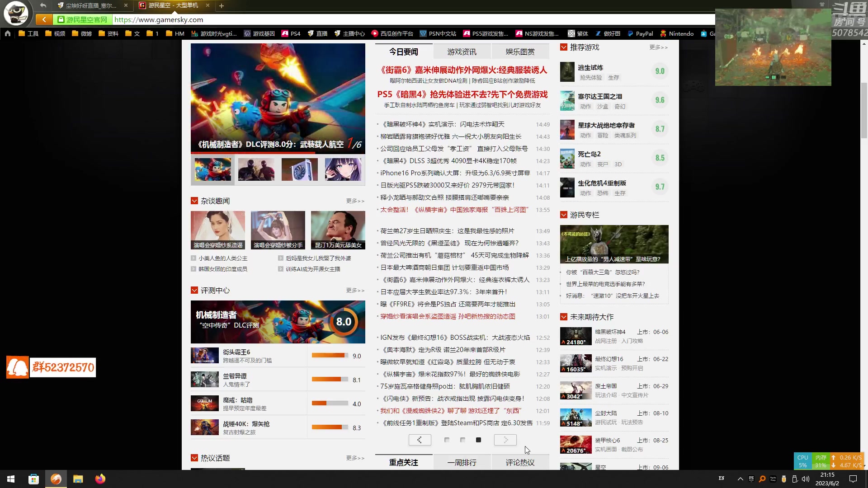The width and height of the screenshot is (868, 488).
Task: Open 暗黑破坏神4 upcoming game thumbnail
Action: (576, 337)
